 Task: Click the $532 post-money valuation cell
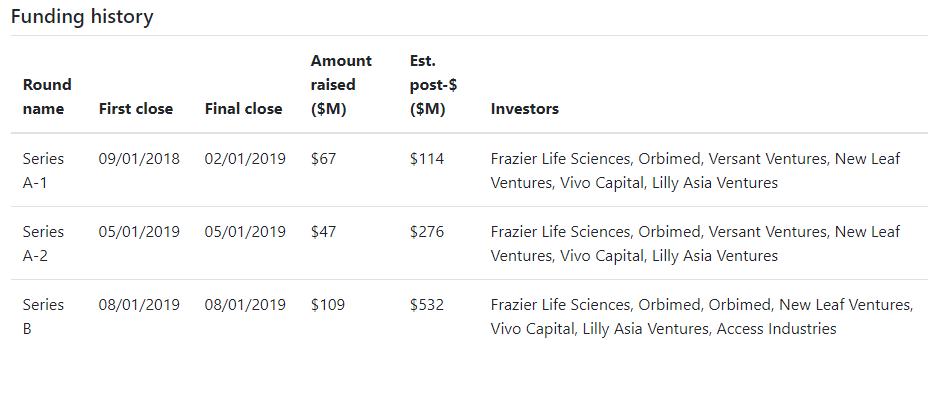427,305
